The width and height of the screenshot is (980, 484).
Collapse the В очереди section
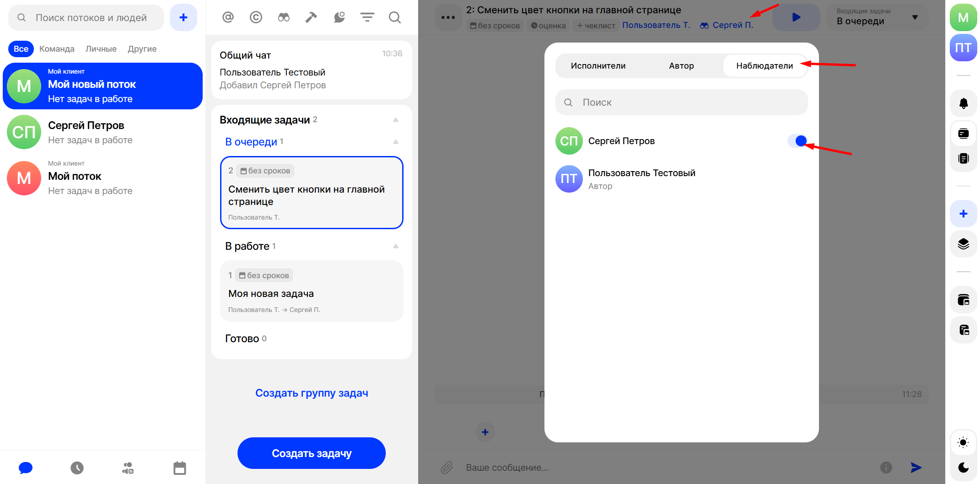(x=396, y=142)
